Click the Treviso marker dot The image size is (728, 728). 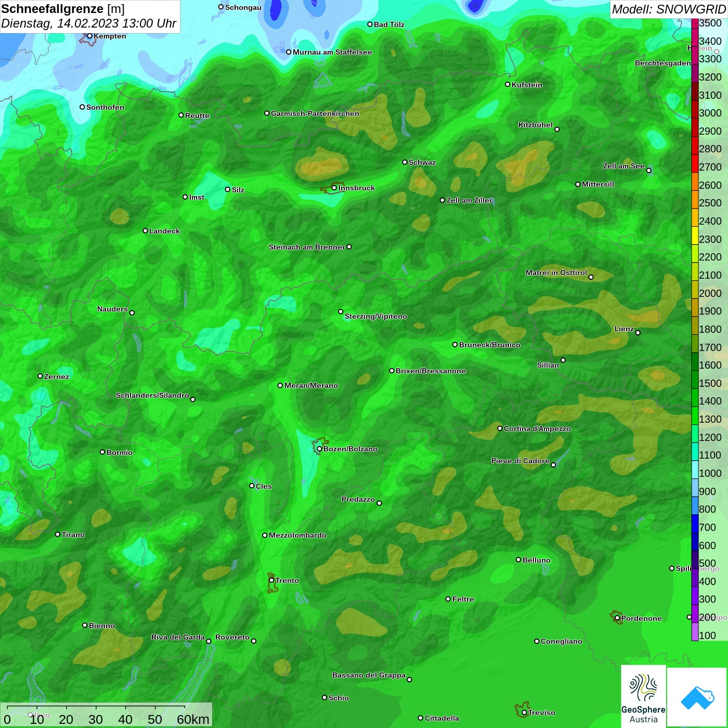pyautogui.click(x=524, y=712)
